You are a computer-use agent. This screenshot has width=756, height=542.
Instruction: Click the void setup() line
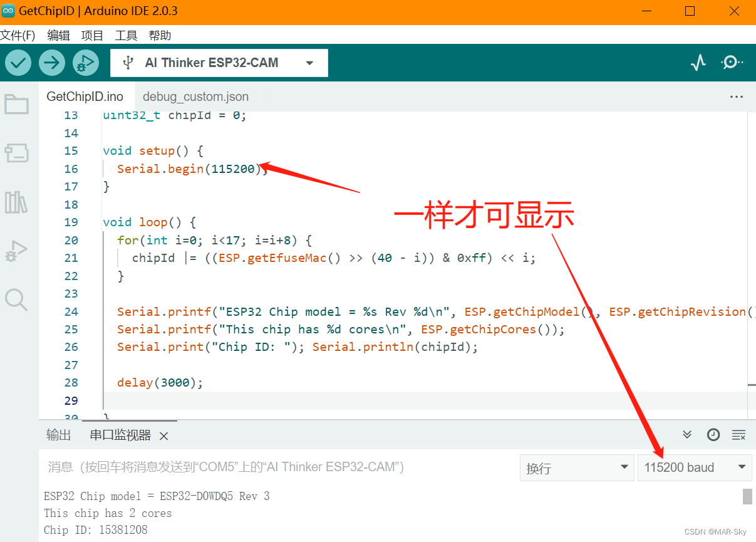click(x=153, y=150)
